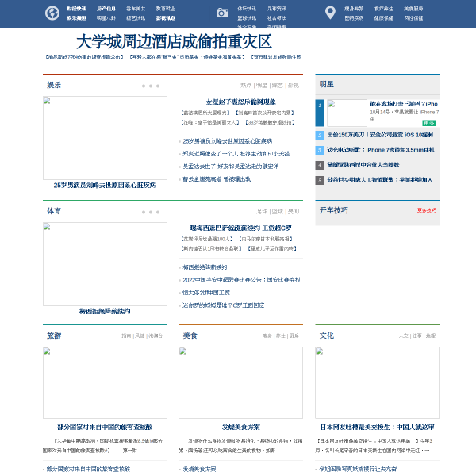
Task: Click the camera icon in header
Action: 222,13
